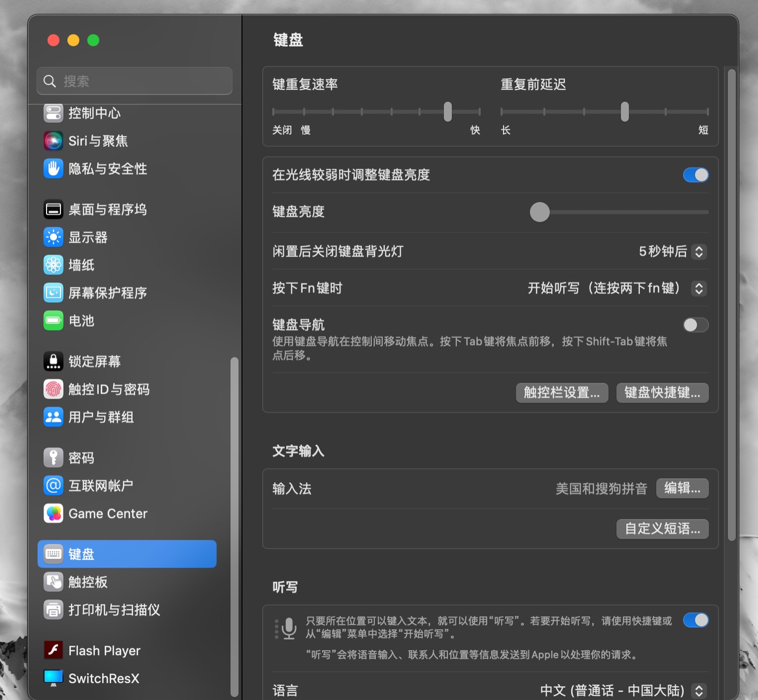Click the 编辑… button for input methods
This screenshot has width=758, height=700.
(682, 488)
